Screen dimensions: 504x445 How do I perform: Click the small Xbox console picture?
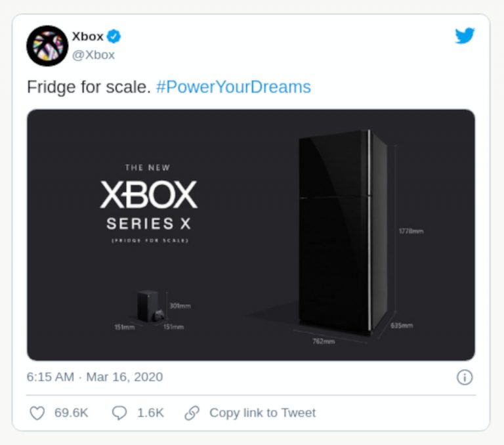pos(148,305)
